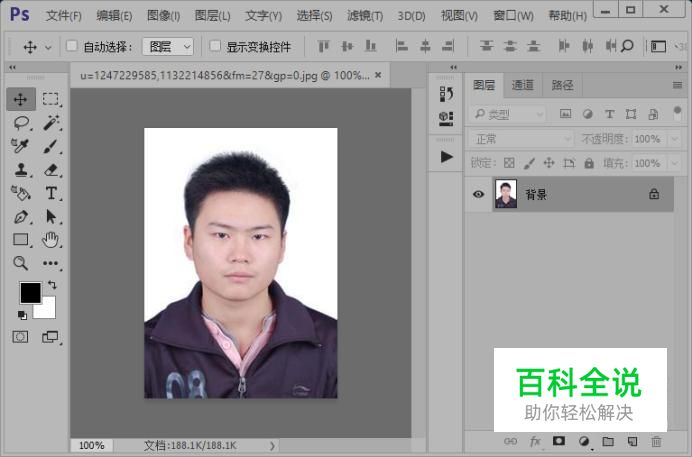The width and height of the screenshot is (692, 457).
Task: Reset to default black and white colors
Action: 22,315
